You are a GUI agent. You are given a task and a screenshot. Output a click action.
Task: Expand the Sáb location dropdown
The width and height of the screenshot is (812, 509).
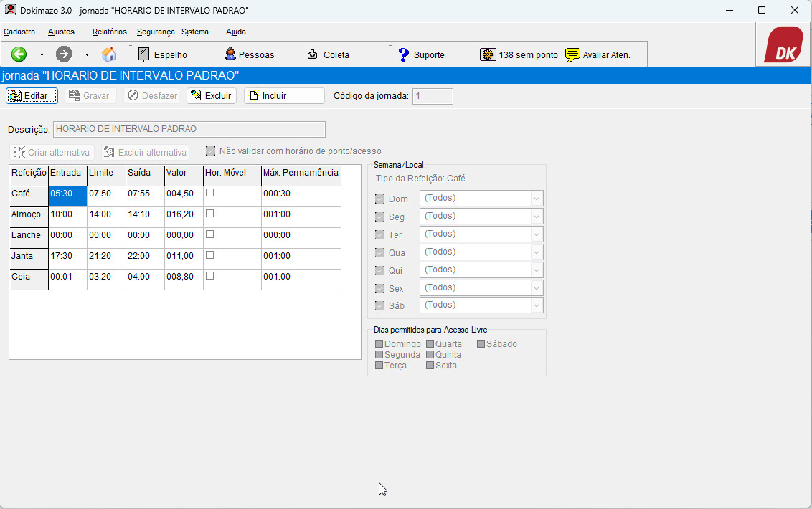pyautogui.click(x=536, y=305)
